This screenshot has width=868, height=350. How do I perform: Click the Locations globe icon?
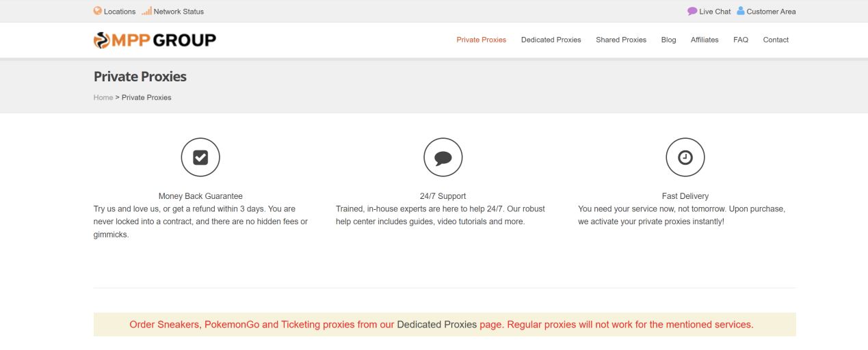(x=98, y=11)
